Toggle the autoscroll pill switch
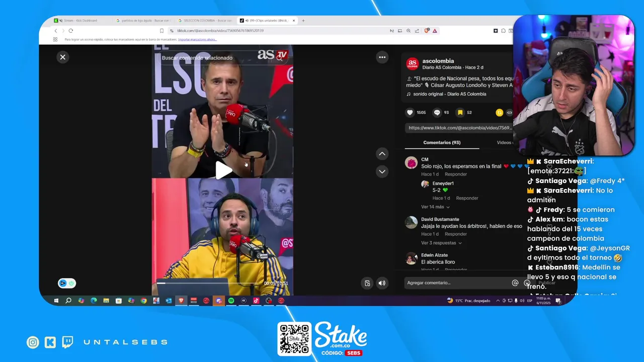This screenshot has width=644, height=362. [x=67, y=283]
